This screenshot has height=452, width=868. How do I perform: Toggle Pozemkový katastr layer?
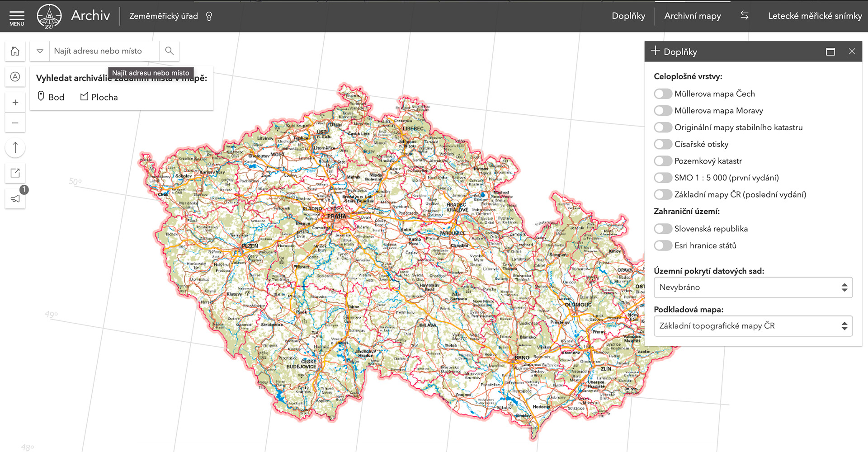663,160
